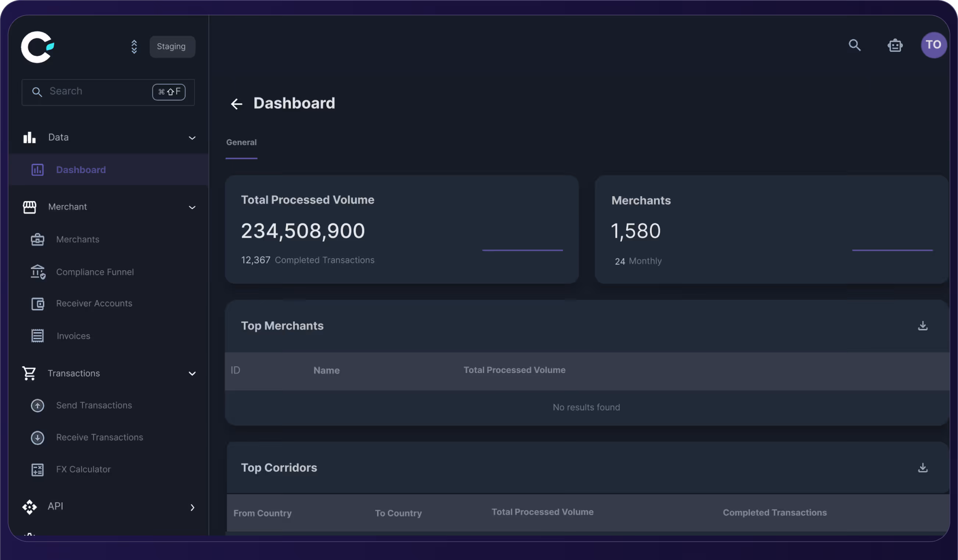Collapse the Data section chevron
Viewport: 958px width, 560px height.
click(x=192, y=138)
